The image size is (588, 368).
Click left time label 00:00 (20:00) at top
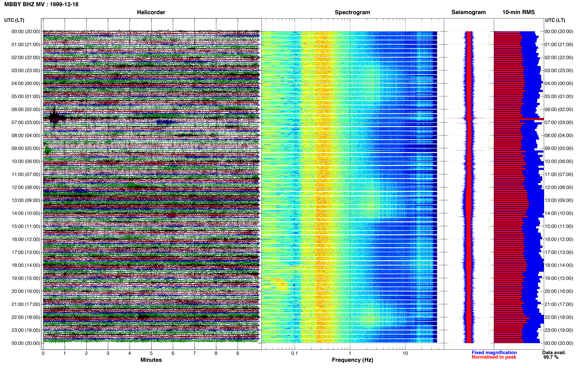pyautogui.click(x=26, y=31)
